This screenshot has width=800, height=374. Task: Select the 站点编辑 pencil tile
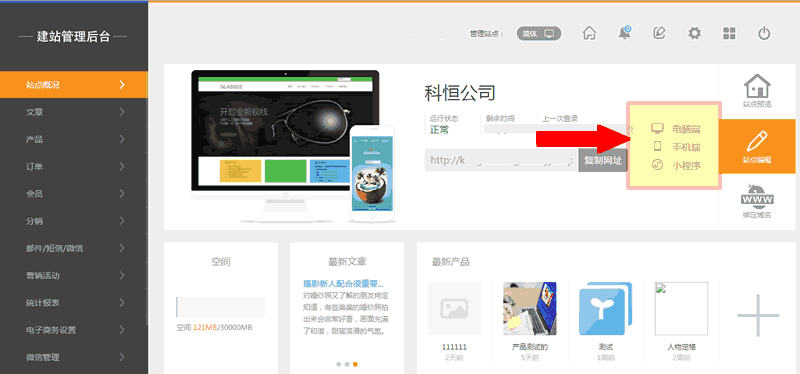(757, 146)
